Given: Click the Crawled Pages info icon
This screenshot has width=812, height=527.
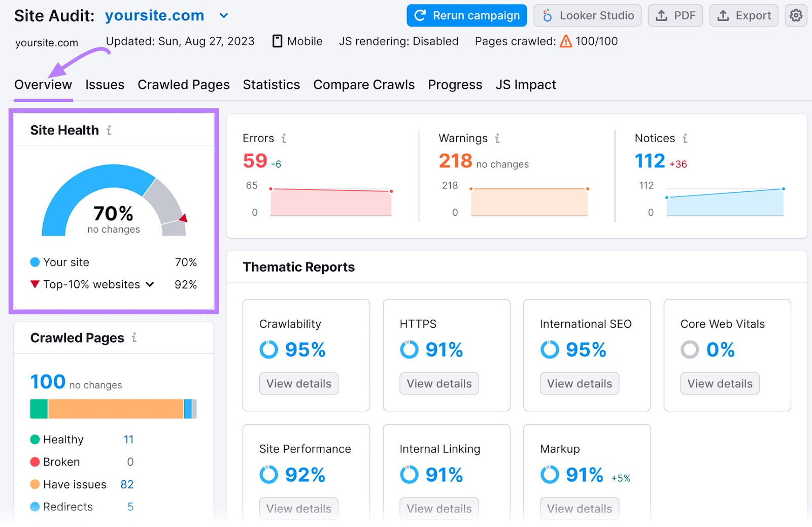Looking at the screenshot, I should point(133,338).
